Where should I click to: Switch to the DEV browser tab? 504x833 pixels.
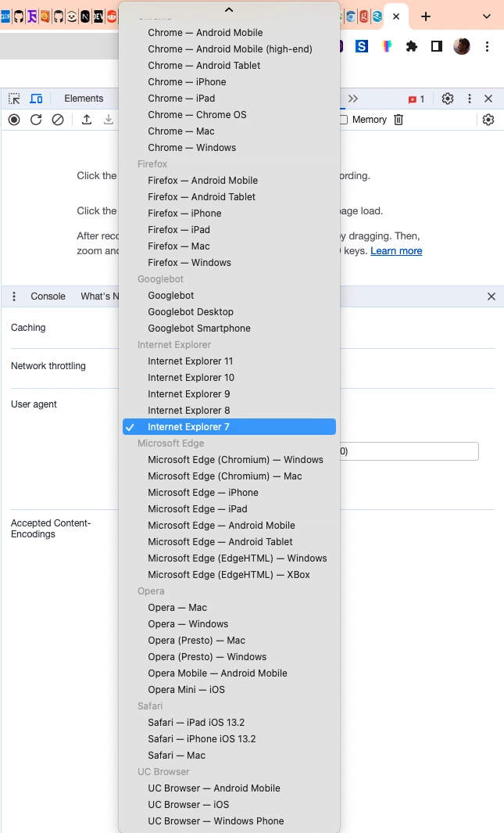[x=98, y=17]
